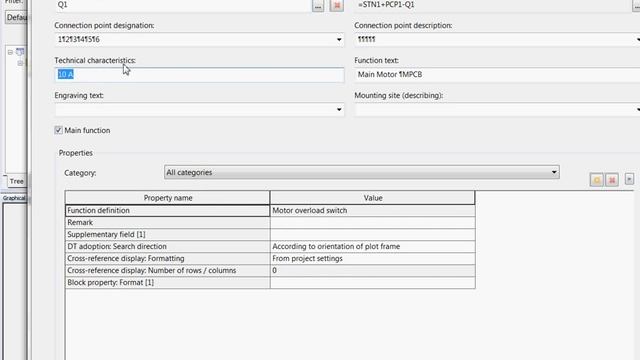The height and width of the screenshot is (360, 640).
Task: Expand the nested tree node in the left panel
Action: click(x=20, y=63)
